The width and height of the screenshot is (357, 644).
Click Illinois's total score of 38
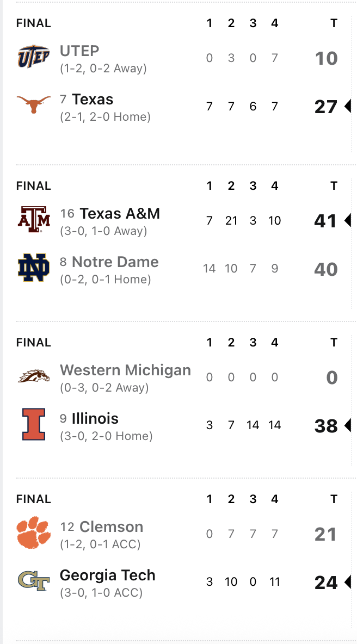326,426
